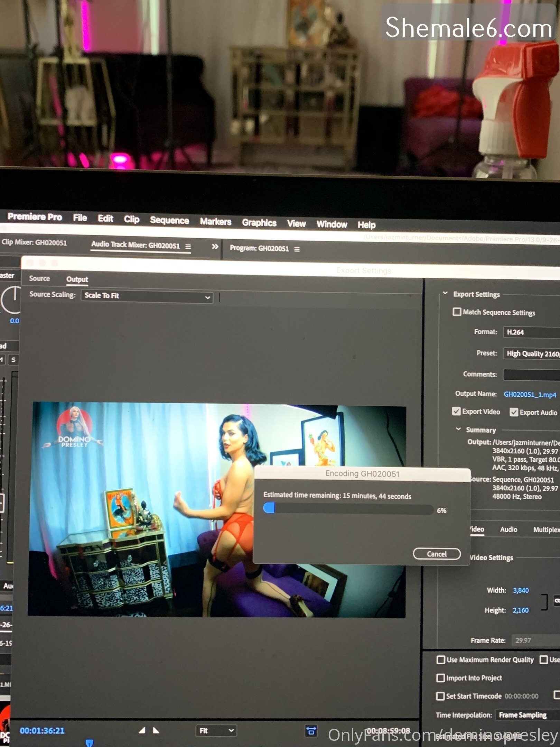The width and height of the screenshot is (560, 747).
Task: Click the Comments input field
Action: 531,375
